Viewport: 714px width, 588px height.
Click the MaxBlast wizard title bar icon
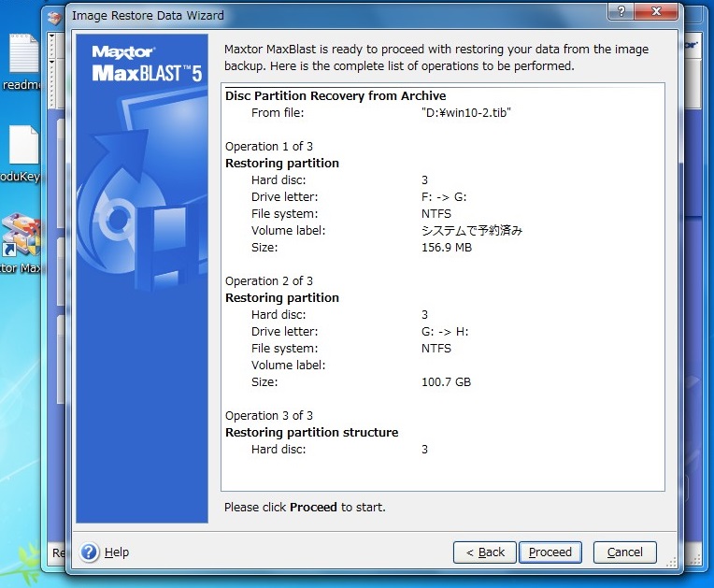point(54,18)
